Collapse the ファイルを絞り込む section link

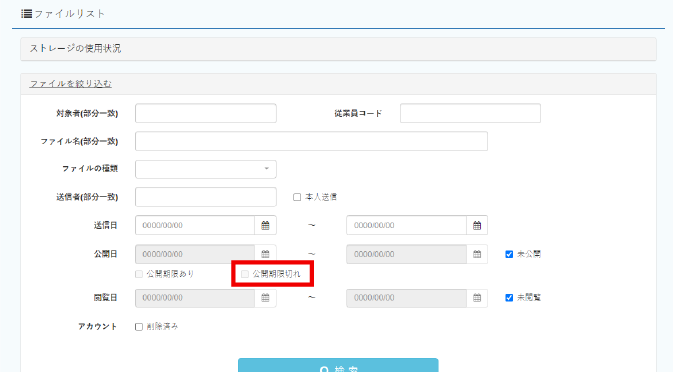point(70,84)
